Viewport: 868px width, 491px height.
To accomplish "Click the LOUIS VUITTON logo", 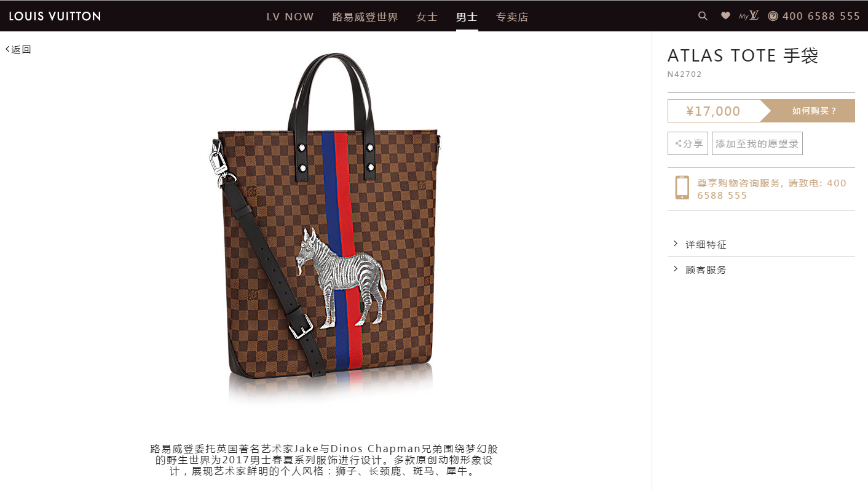I will click(x=55, y=16).
